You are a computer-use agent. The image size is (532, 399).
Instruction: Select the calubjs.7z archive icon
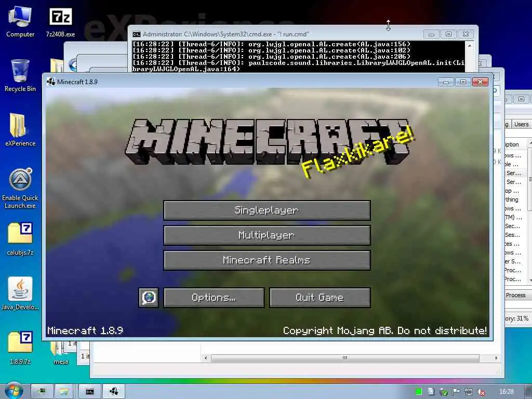point(20,239)
